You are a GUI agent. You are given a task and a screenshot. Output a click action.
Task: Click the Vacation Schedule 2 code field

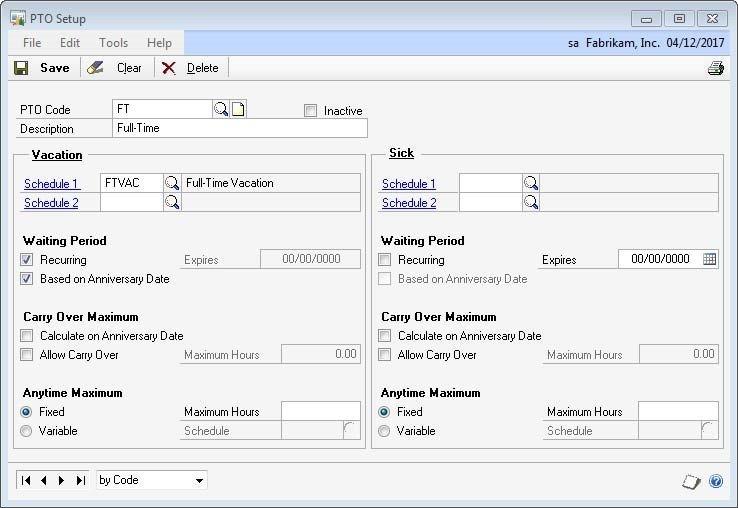[x=132, y=202]
